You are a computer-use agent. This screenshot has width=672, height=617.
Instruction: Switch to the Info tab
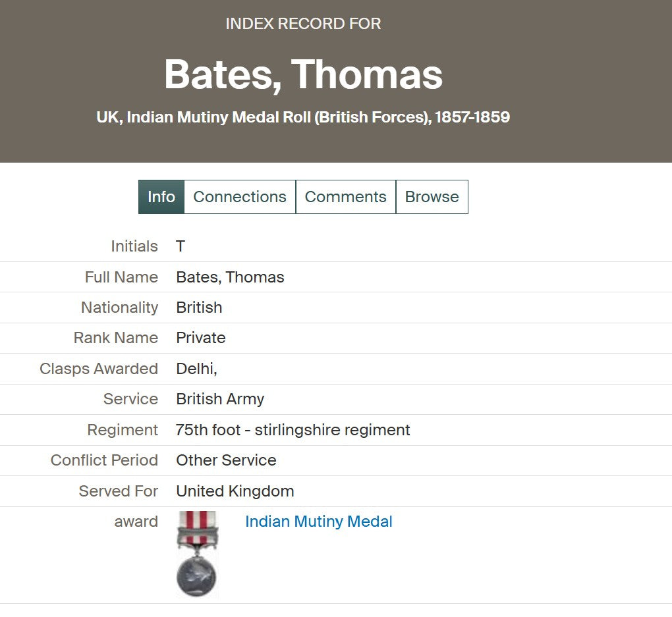coord(161,197)
